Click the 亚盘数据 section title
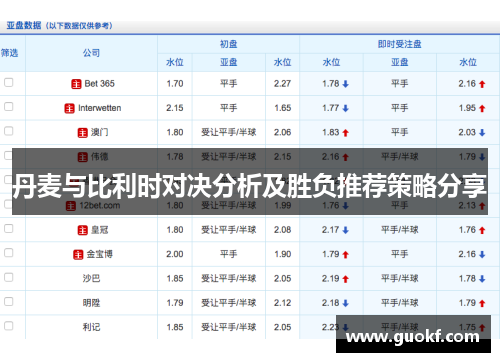The width and height of the screenshot is (500, 362). click(x=24, y=25)
